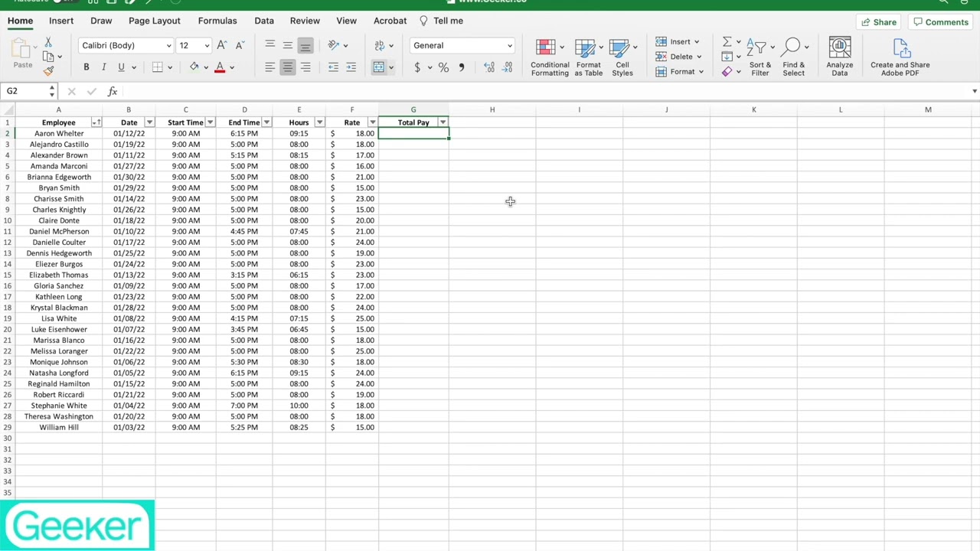Select the Format Painter brush
This screenshot has height=551, width=980.
tap(48, 71)
